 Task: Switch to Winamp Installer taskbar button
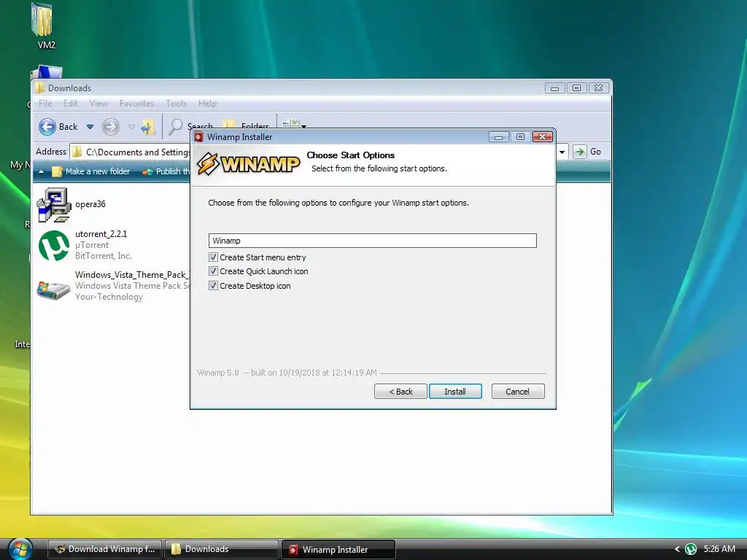tap(338, 549)
